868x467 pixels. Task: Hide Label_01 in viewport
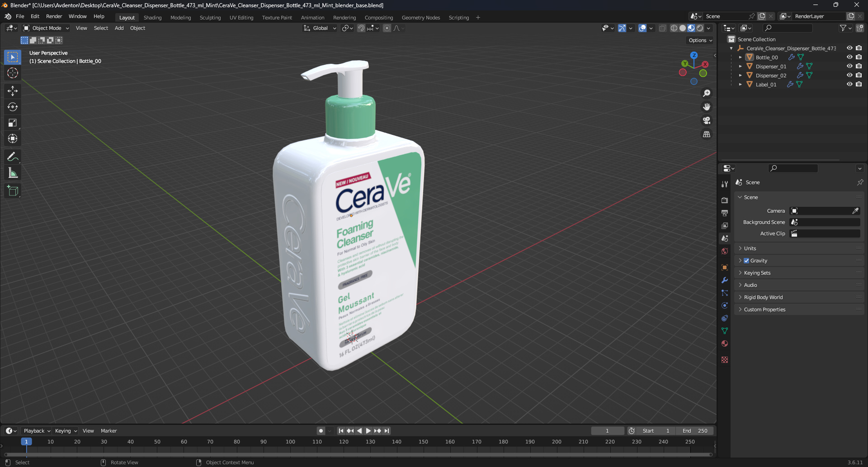(849, 84)
